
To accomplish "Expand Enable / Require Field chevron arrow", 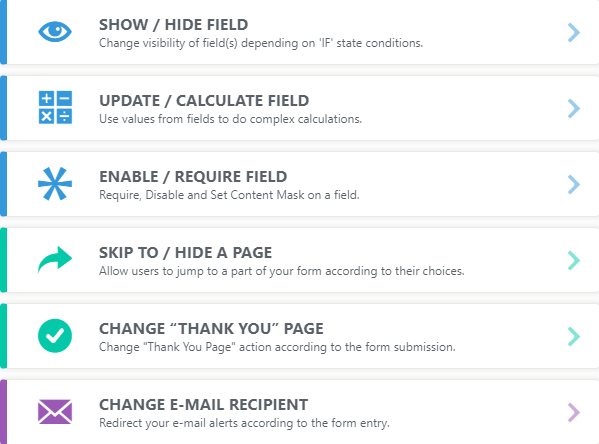I will pos(573,185).
